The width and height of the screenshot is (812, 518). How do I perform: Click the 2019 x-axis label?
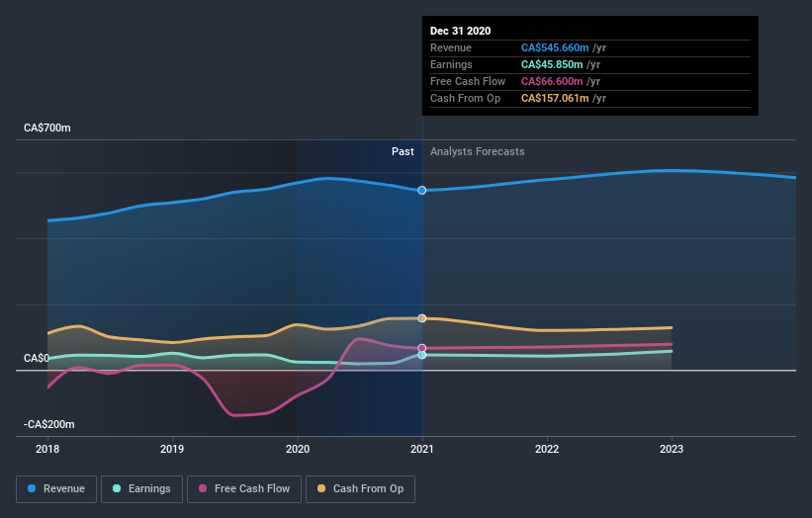pos(172,449)
